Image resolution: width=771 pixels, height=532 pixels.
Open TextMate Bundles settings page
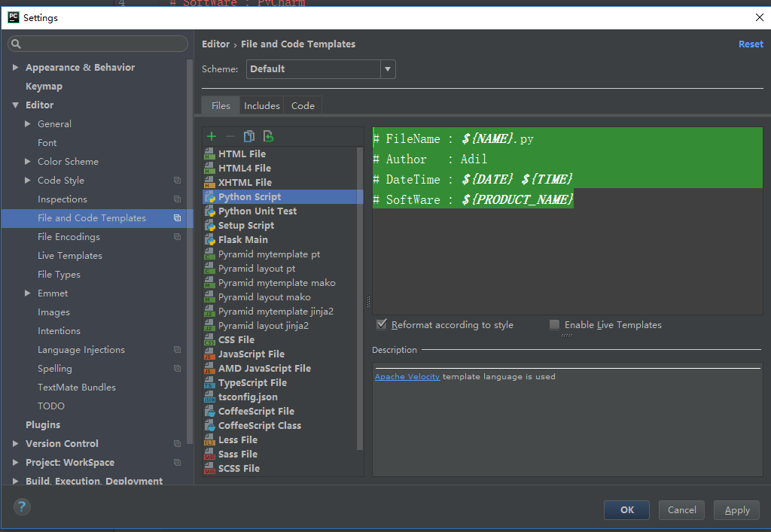77,387
